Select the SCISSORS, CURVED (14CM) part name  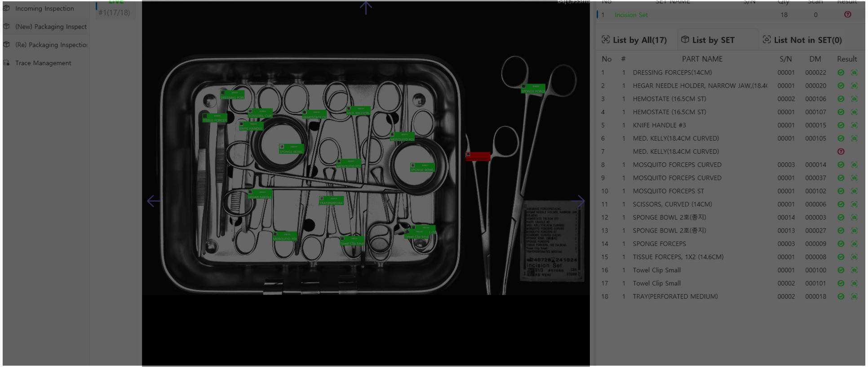[x=672, y=204]
